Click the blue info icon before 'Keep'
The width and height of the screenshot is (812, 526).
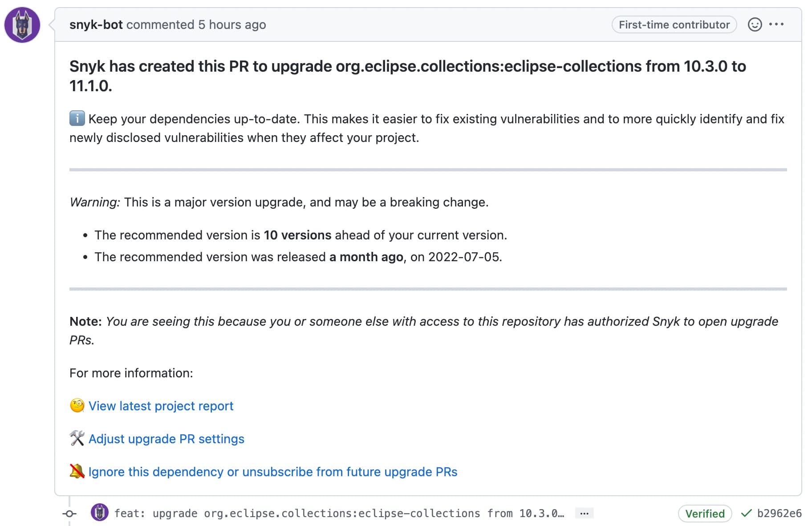click(x=77, y=118)
